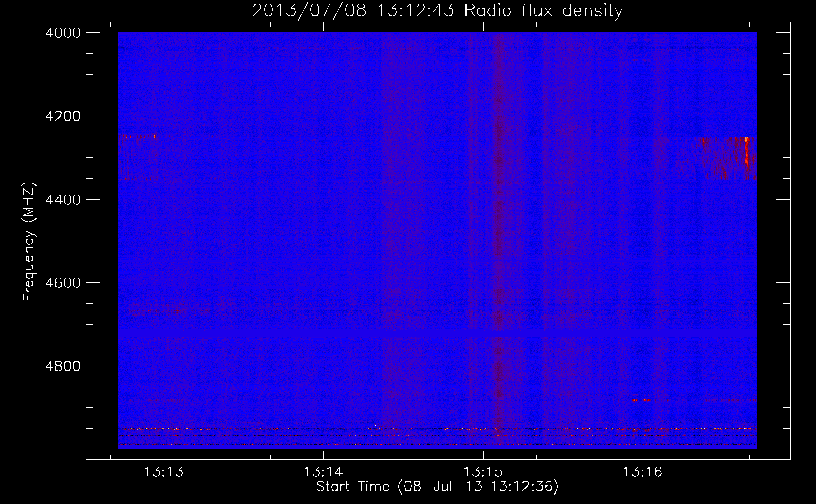Image resolution: width=816 pixels, height=504 pixels.
Task: Click the '13:14' time axis label
Action: [323, 472]
